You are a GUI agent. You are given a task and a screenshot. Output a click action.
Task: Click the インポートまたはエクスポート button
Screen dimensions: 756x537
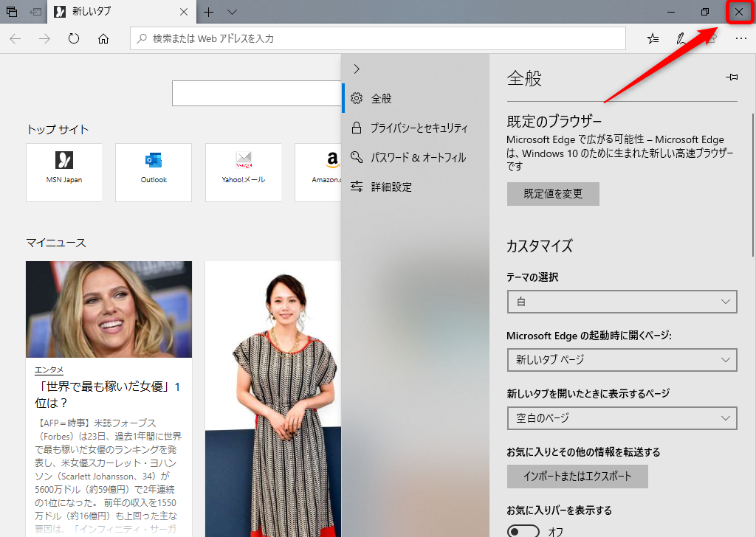pyautogui.click(x=577, y=477)
